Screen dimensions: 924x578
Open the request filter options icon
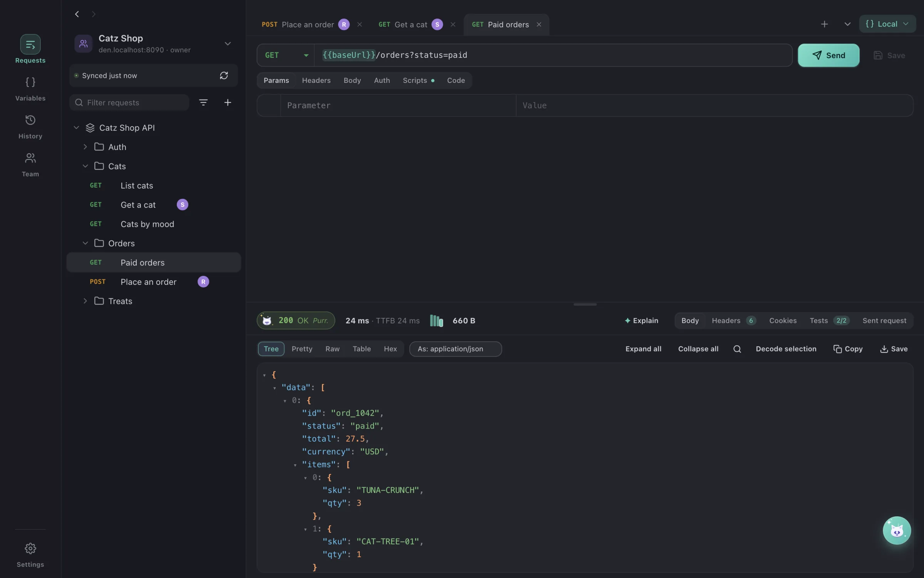pos(203,102)
